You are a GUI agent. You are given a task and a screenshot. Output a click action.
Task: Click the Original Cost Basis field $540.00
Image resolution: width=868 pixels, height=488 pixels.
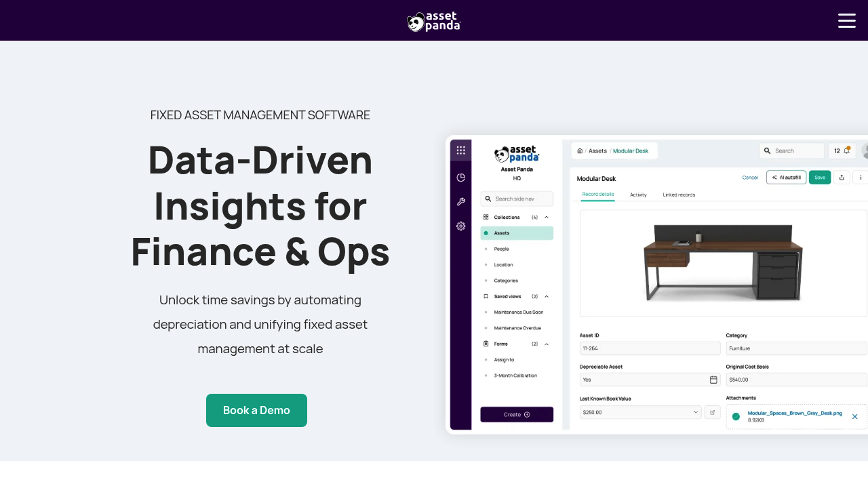[x=796, y=380]
